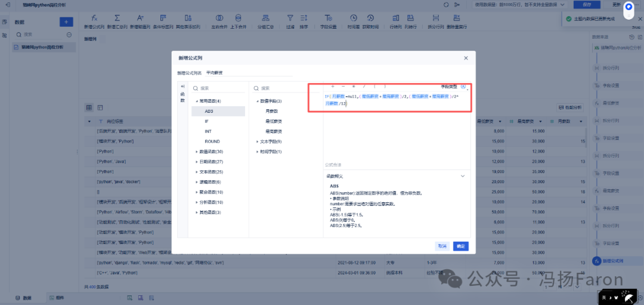Viewport: 644px width, 305px height.
Task: Expand the 数值函数(30) group
Action: click(197, 152)
